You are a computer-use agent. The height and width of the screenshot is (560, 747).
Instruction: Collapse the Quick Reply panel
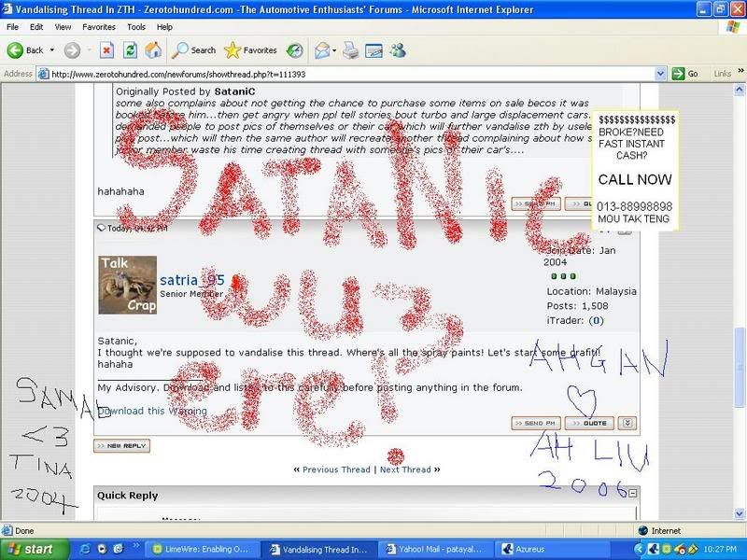(632, 493)
